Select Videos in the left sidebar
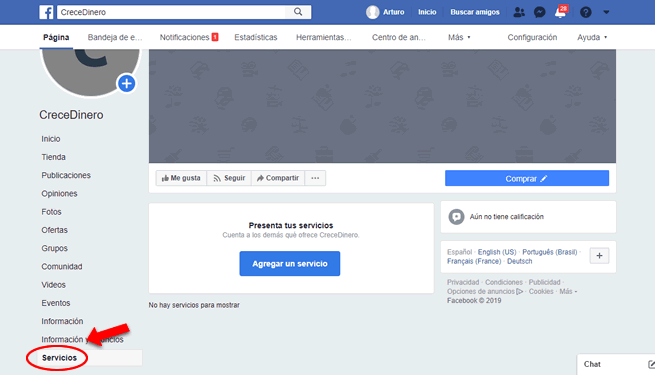The width and height of the screenshot is (655, 375). tap(53, 285)
